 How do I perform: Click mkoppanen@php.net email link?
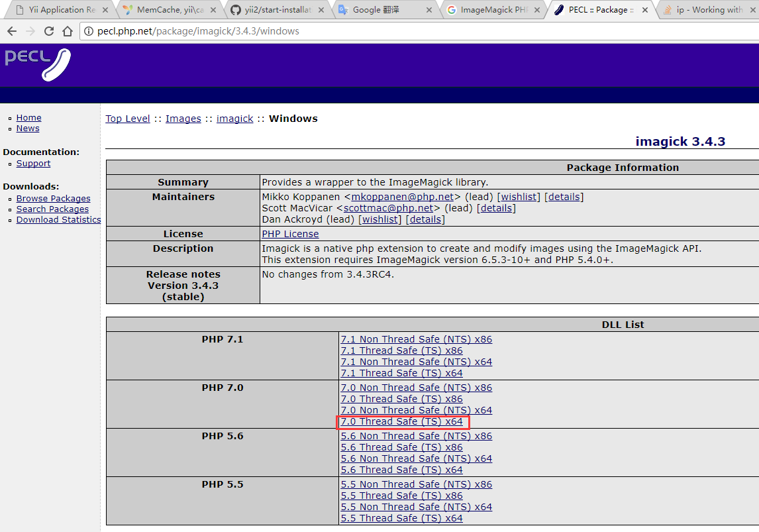pos(402,197)
